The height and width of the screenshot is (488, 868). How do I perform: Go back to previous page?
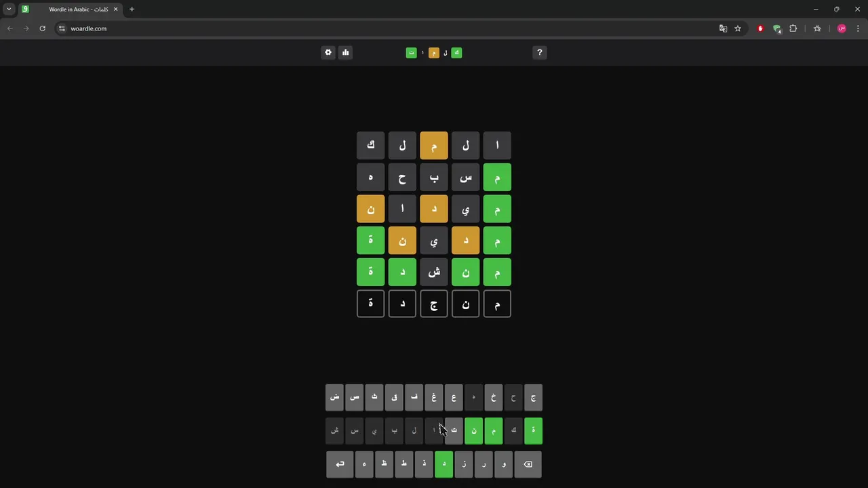point(9,28)
